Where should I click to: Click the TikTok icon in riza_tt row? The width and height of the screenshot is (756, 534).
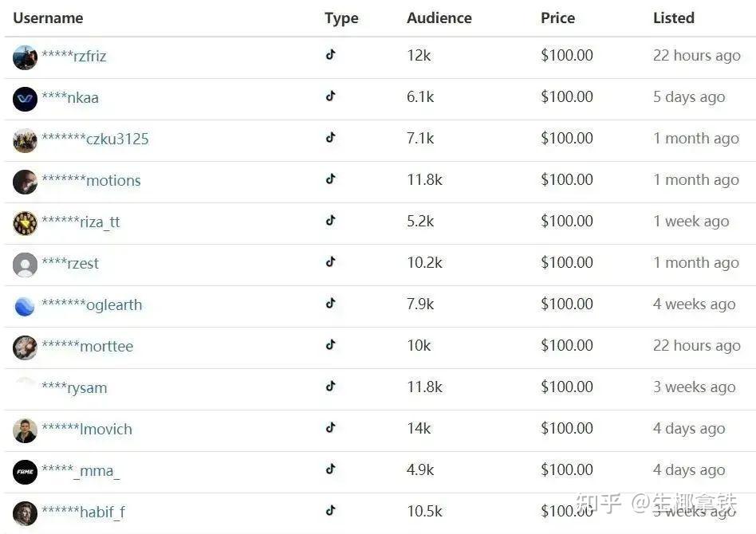[x=330, y=220]
